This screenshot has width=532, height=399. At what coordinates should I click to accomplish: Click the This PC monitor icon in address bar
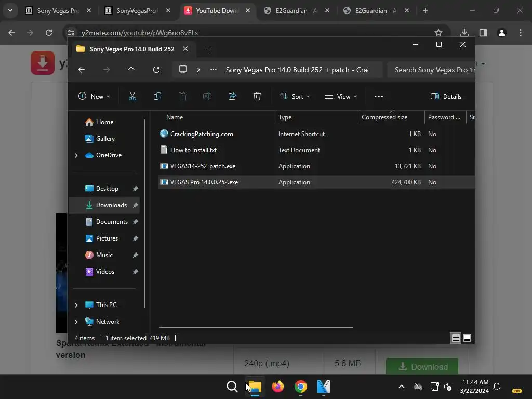click(183, 70)
